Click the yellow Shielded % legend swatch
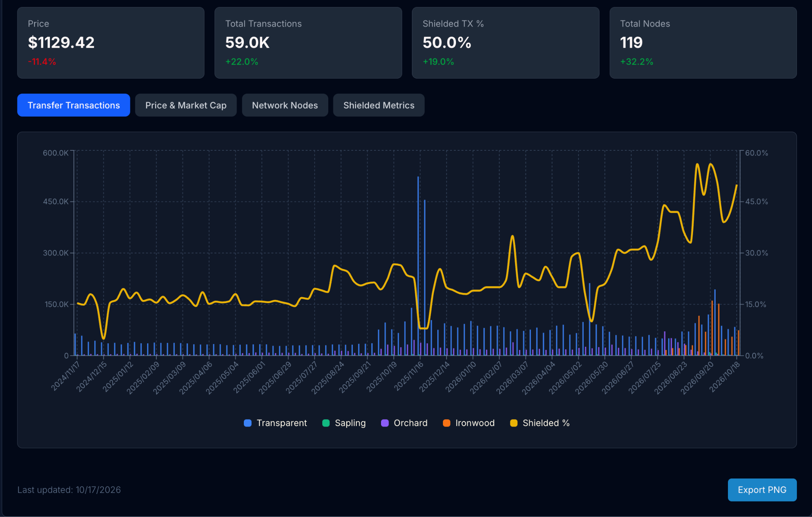Viewport: 812px width, 517px height. 513,423
